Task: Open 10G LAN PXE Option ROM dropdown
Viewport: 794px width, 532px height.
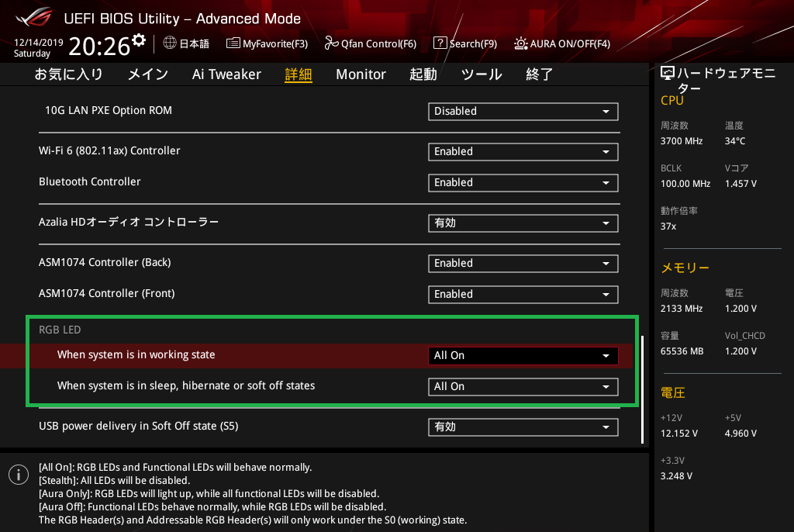Action: pos(523,112)
